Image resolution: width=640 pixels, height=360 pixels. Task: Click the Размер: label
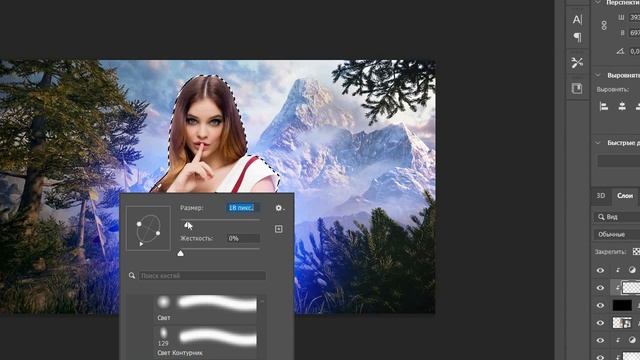tap(191, 208)
